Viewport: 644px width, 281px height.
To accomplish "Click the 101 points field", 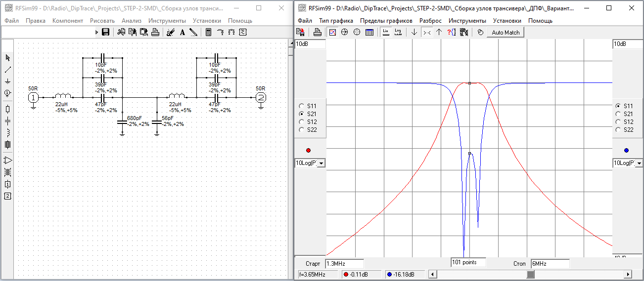I will click(x=468, y=263).
